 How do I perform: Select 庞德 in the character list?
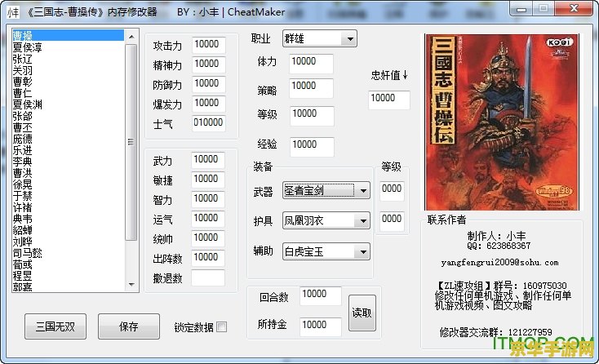coord(68,139)
